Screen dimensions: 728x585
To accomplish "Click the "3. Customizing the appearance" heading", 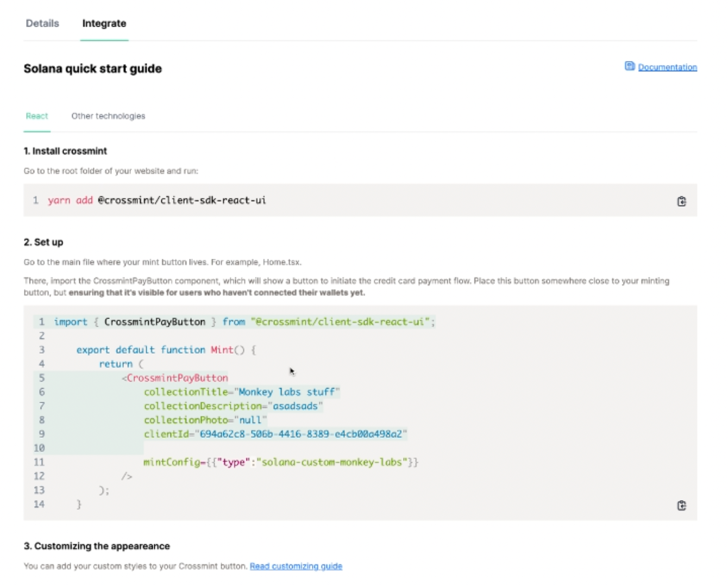I will [97, 546].
